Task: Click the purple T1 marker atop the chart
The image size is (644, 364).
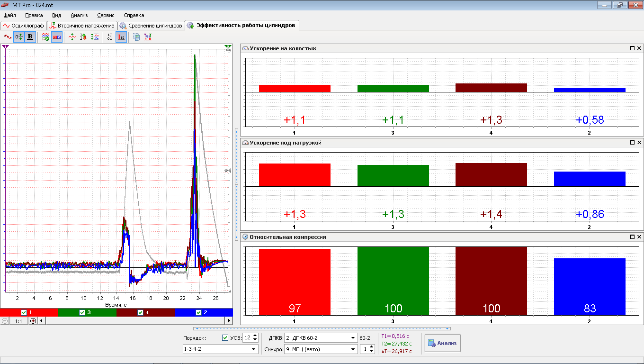Action: coord(5,47)
